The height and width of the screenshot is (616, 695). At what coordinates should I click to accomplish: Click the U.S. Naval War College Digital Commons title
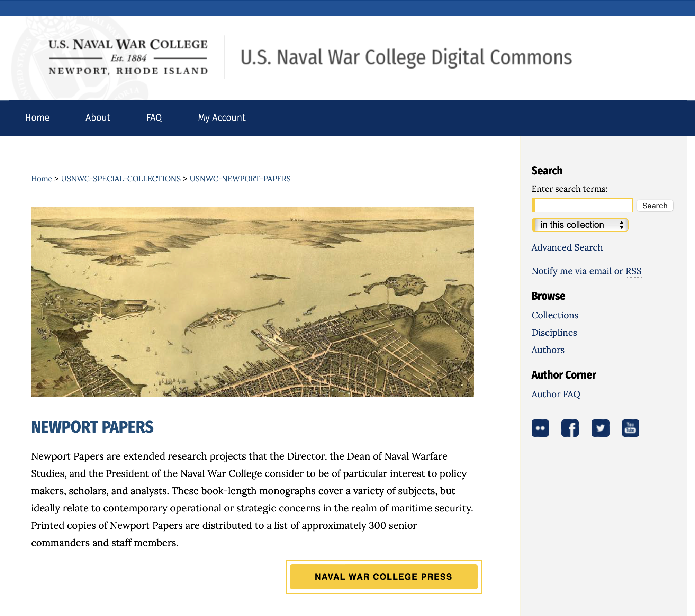(x=406, y=57)
